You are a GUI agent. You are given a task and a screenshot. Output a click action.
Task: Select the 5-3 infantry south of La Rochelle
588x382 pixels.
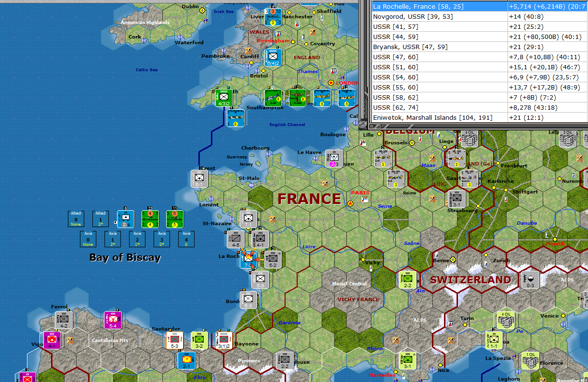point(261,280)
